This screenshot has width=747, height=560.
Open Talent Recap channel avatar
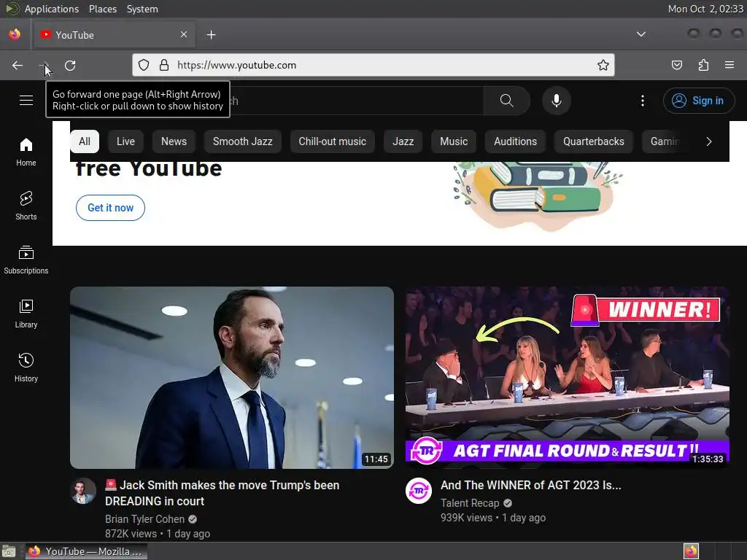point(418,491)
